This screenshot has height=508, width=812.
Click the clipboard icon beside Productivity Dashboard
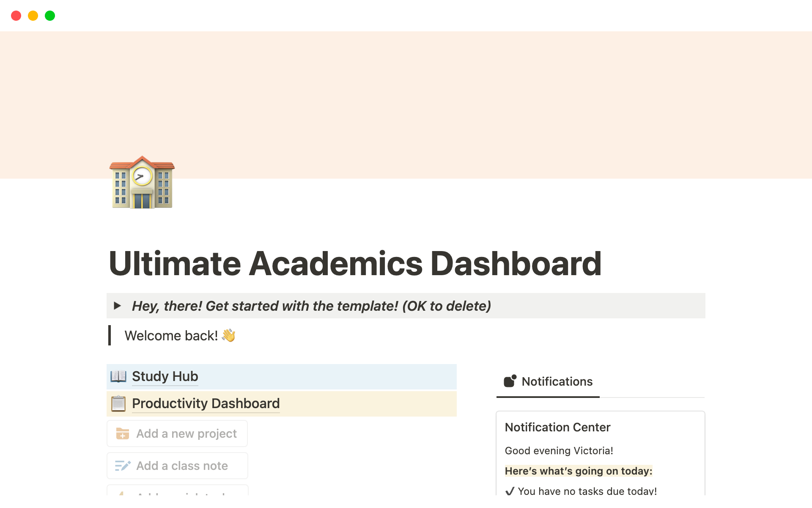118,403
